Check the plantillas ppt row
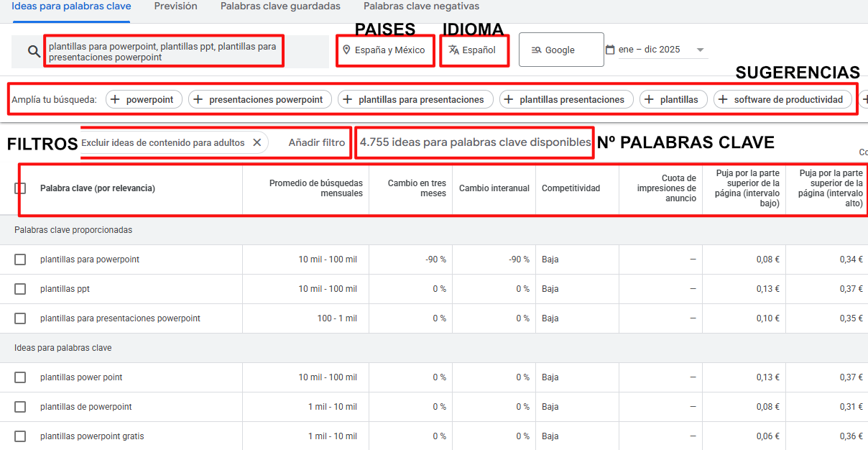Screen dimensions: 868x450 point(20,289)
